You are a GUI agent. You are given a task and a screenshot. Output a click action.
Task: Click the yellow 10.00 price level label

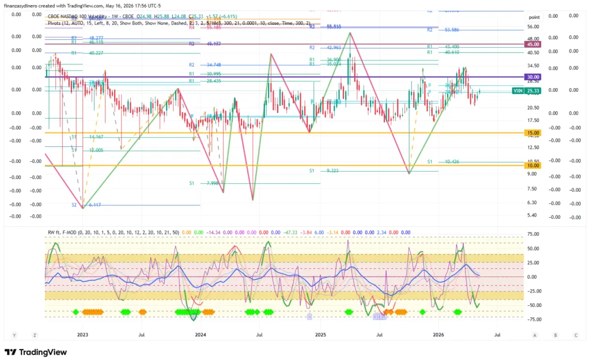[532, 165]
